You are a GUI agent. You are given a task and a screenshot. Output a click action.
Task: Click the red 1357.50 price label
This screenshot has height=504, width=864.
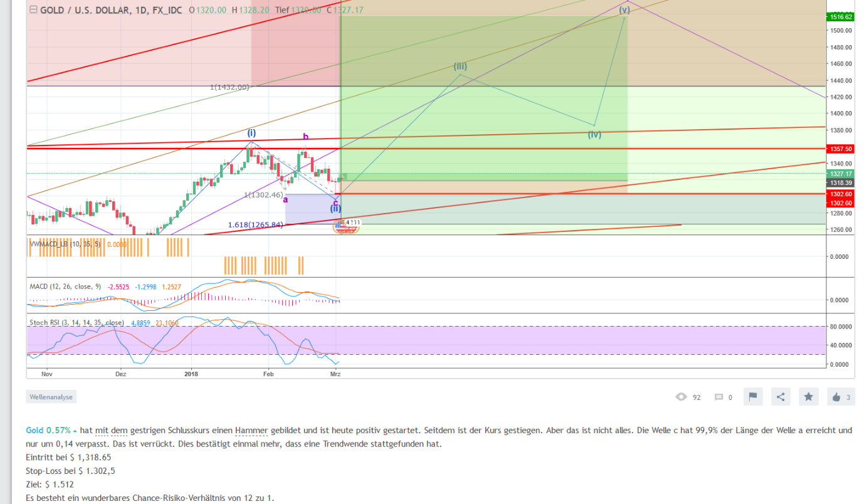click(x=840, y=149)
